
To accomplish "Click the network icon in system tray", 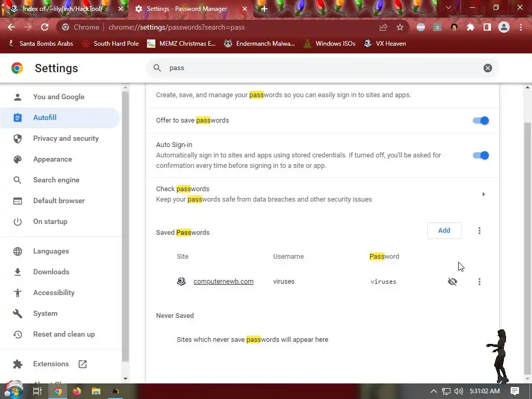I will tap(446, 391).
